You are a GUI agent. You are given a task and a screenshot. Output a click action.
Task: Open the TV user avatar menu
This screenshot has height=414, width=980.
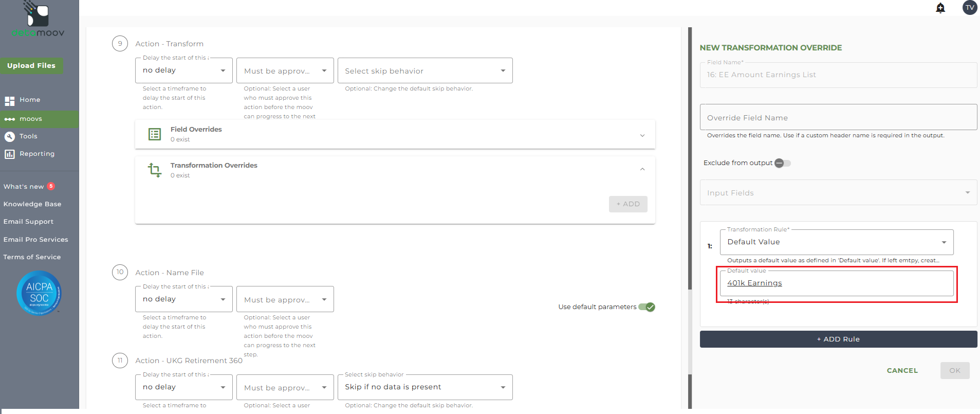969,8
